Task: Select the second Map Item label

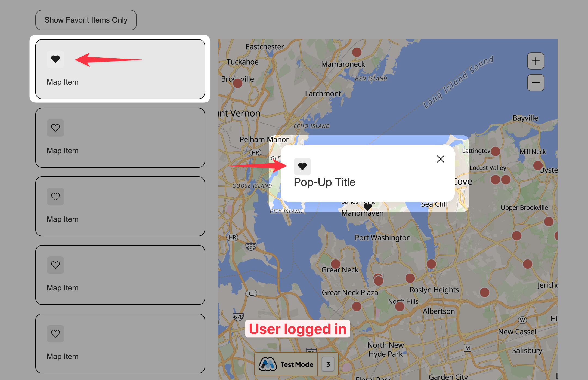Action: [63, 151]
